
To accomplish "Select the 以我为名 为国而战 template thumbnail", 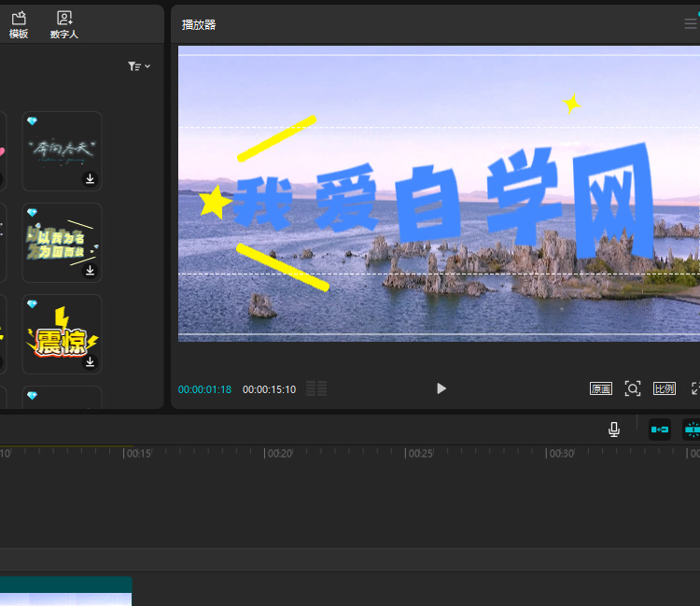I will coord(62,243).
